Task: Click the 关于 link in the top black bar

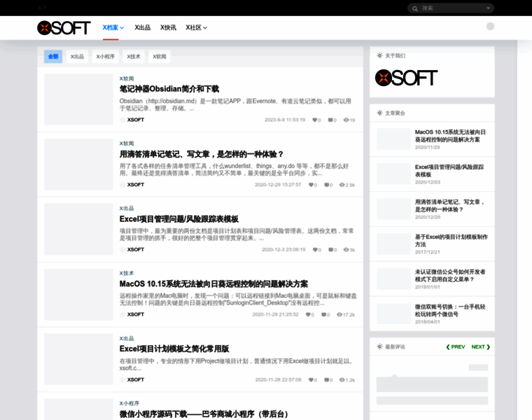Action: coord(42,8)
